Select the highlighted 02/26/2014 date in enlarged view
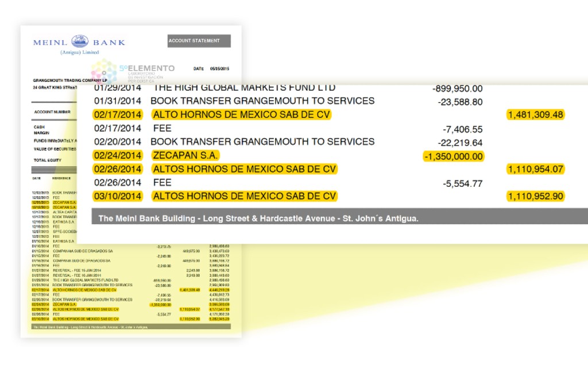 coord(118,169)
